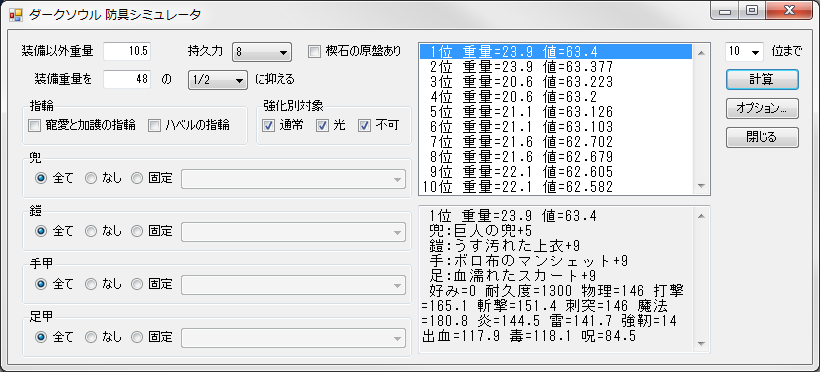820x372 pixels.
Task: Enable the 寵愛と加護の指輪 checkbox
Action: point(35,126)
